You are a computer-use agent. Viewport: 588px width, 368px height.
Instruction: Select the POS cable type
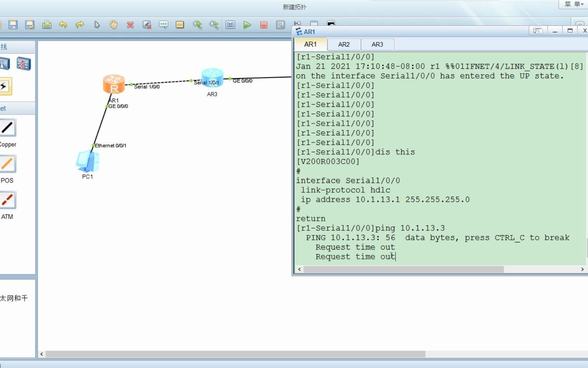[x=8, y=164]
